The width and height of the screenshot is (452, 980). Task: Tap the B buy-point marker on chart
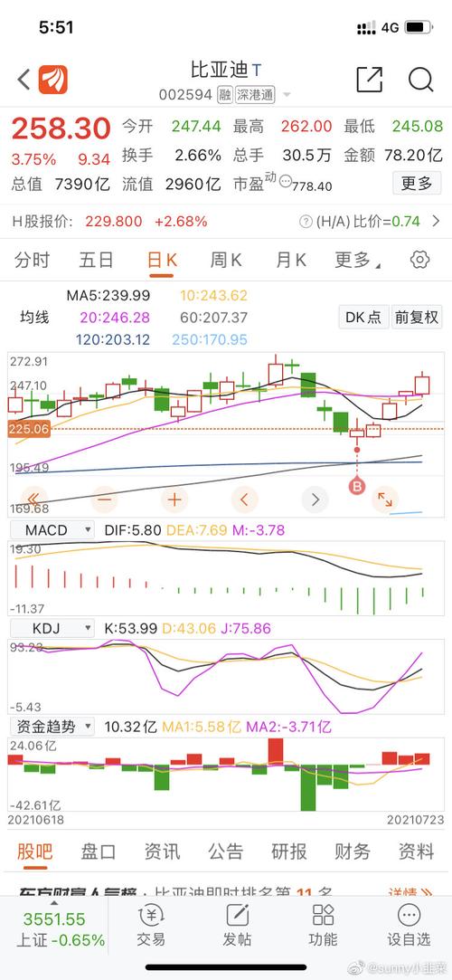coord(357,485)
